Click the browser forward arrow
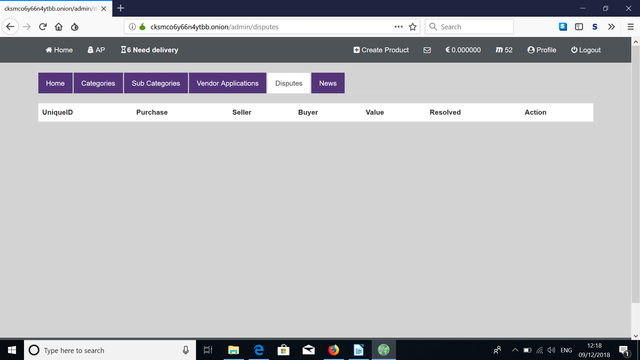 tap(27, 27)
